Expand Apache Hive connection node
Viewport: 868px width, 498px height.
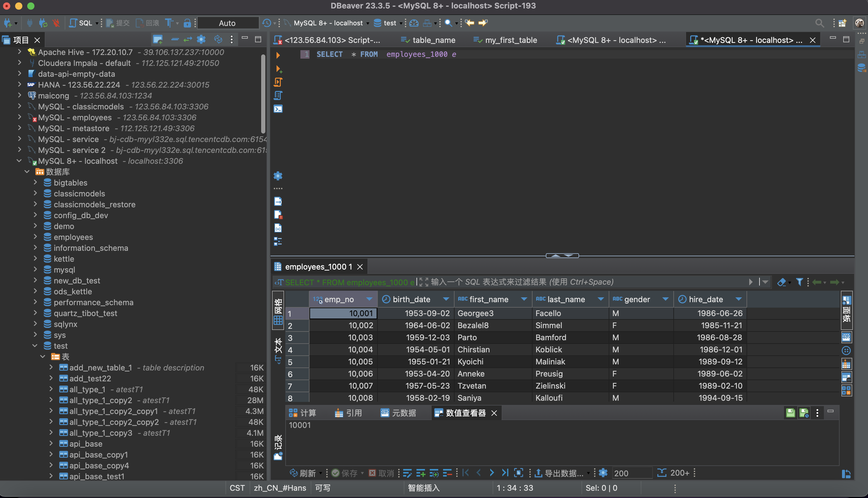(20, 52)
